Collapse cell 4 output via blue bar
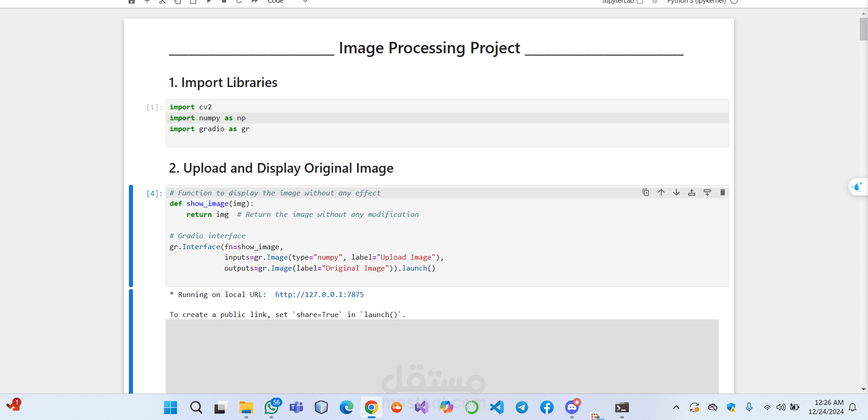This screenshot has height=420, width=868. click(131, 341)
